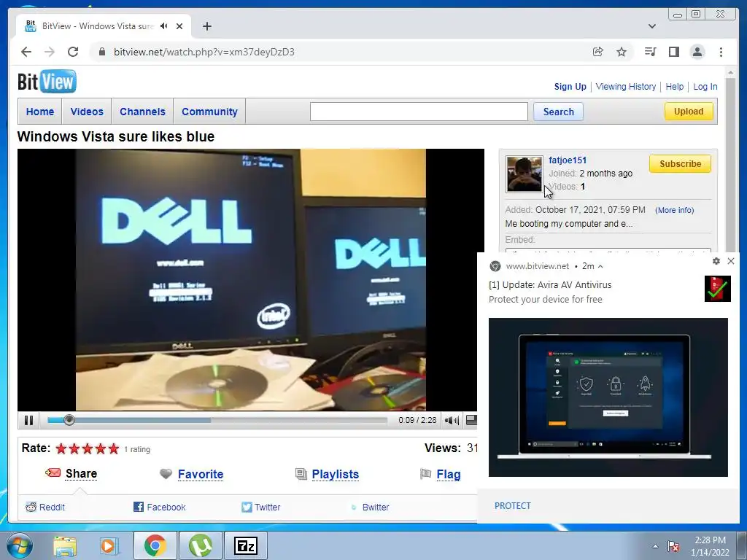747x560 pixels.
Task: Click fatjoe151 avatar thumbnail
Action: pos(524,174)
